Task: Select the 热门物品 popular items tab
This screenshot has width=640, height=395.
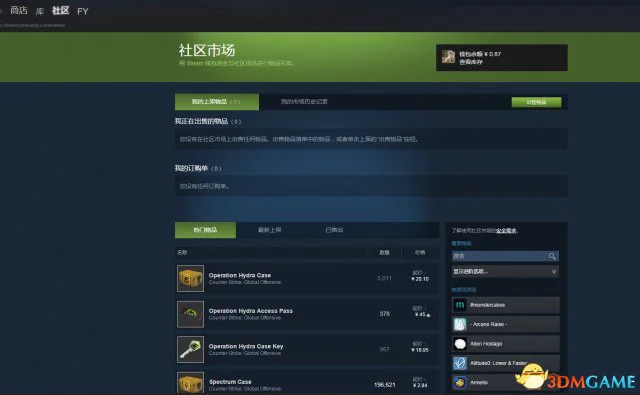Action: [x=205, y=230]
